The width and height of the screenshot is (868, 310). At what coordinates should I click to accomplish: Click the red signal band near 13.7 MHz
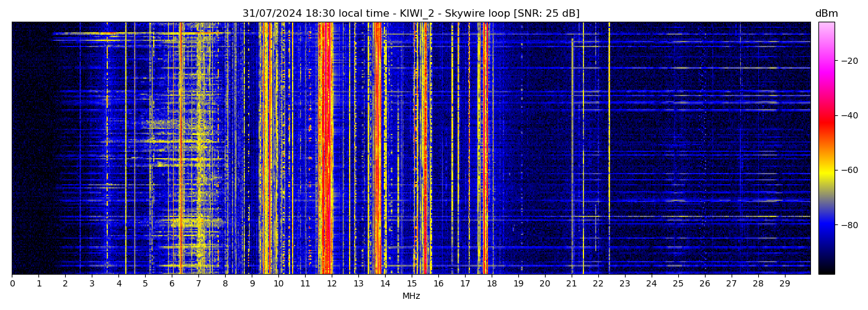(377, 149)
